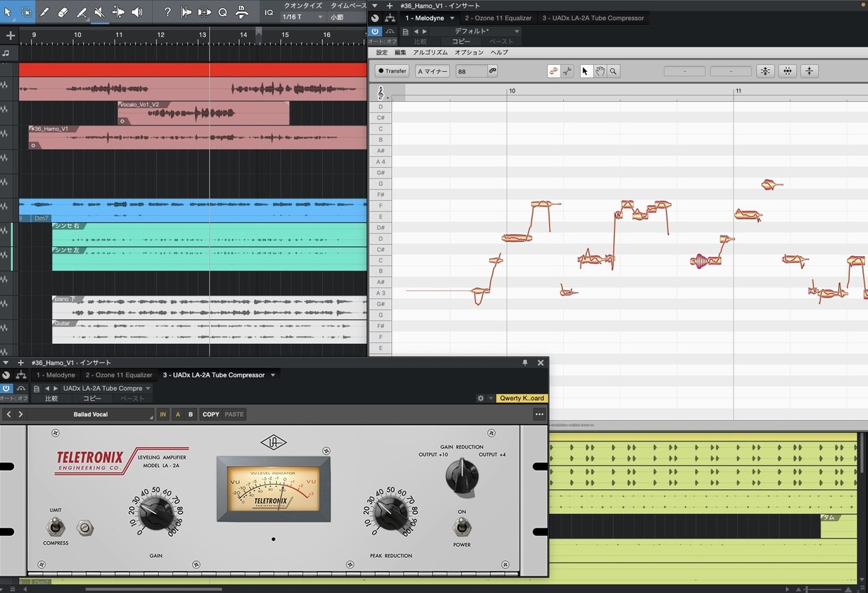Open the A マイナー key selector
Image resolution: width=868 pixels, height=593 pixels.
433,71
